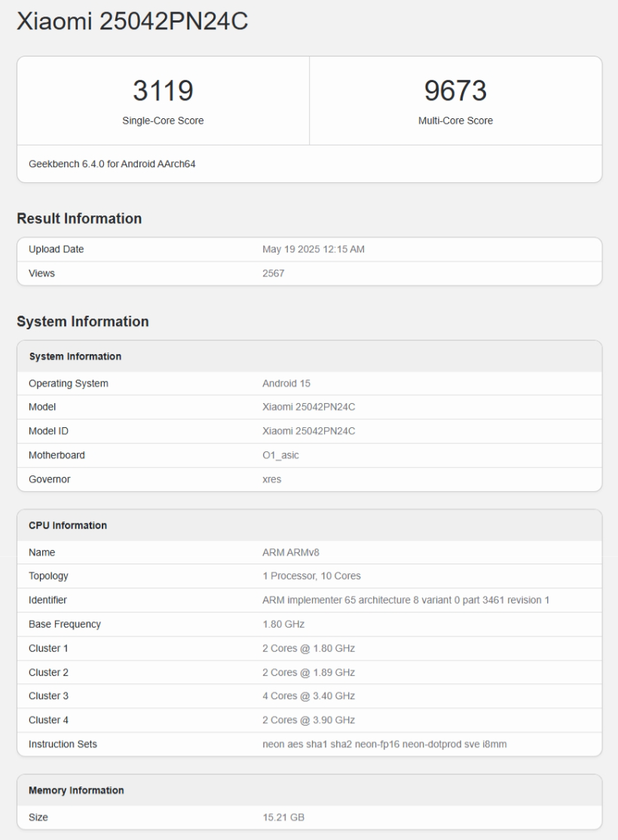The height and width of the screenshot is (840, 618).
Task: Click the xres governor value
Action: pos(272,479)
